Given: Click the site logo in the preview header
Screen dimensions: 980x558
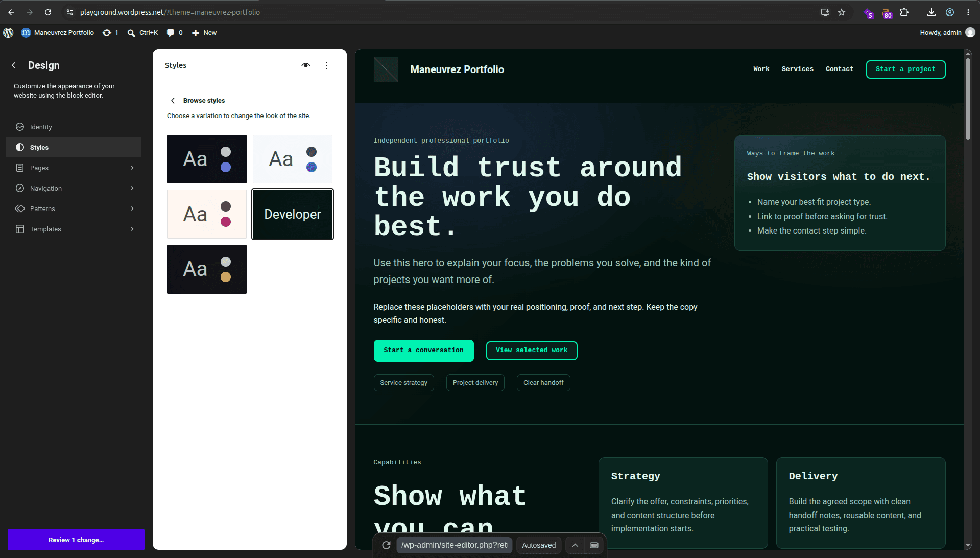Looking at the screenshot, I should pos(386,69).
